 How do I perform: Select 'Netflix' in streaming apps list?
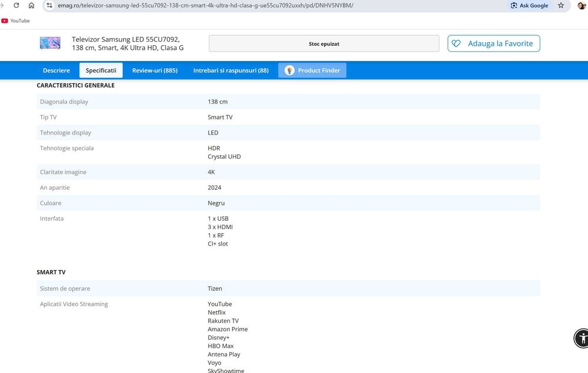coord(217,312)
